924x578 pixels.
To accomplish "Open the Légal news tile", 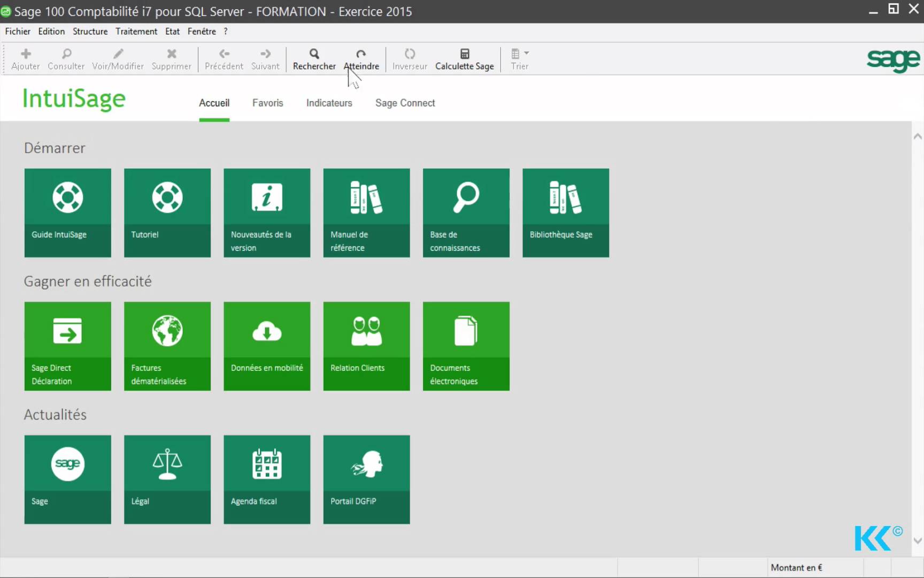I will (167, 480).
